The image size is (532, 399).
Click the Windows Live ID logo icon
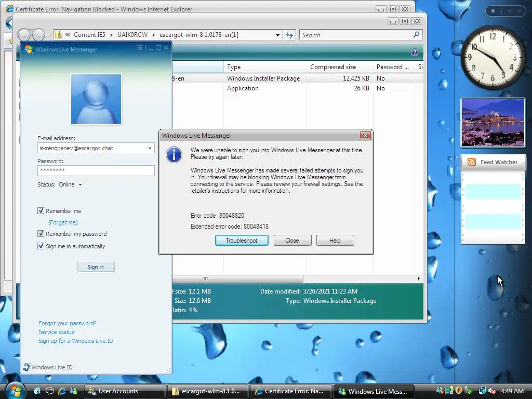pos(26,367)
